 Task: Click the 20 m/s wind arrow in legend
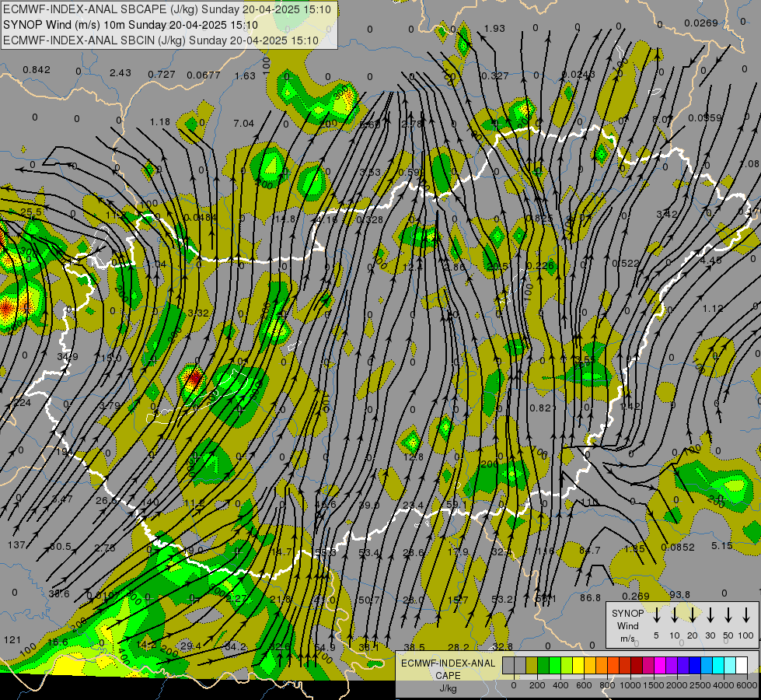(693, 615)
